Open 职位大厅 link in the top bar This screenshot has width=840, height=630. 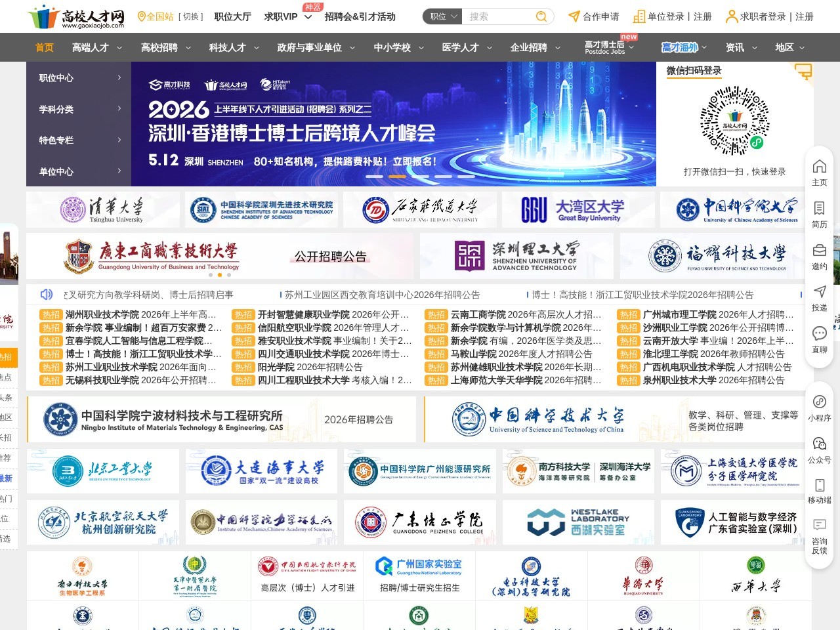click(x=233, y=16)
